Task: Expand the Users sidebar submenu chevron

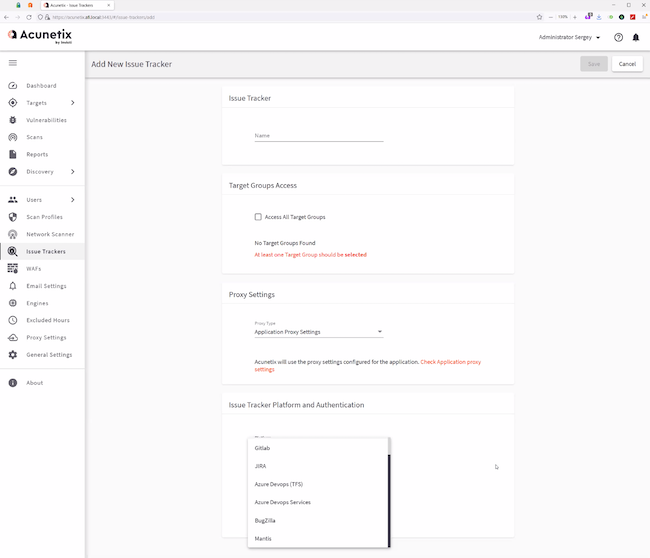Action: (x=73, y=200)
